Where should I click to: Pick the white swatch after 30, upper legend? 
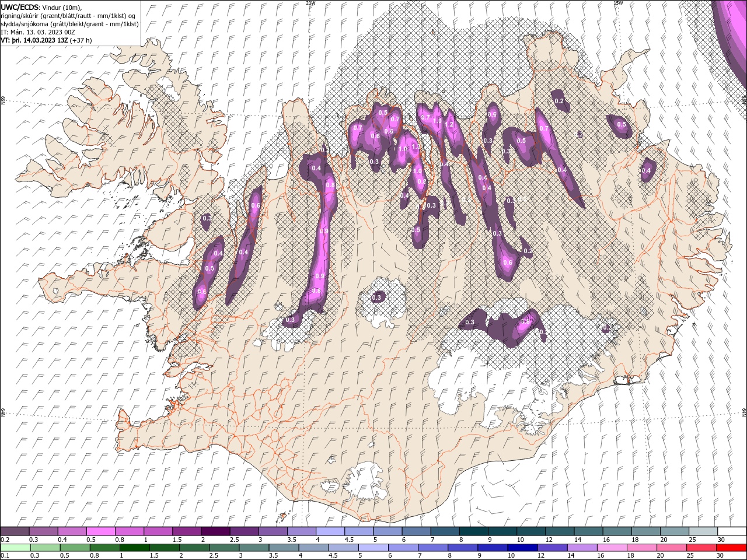tap(732, 531)
